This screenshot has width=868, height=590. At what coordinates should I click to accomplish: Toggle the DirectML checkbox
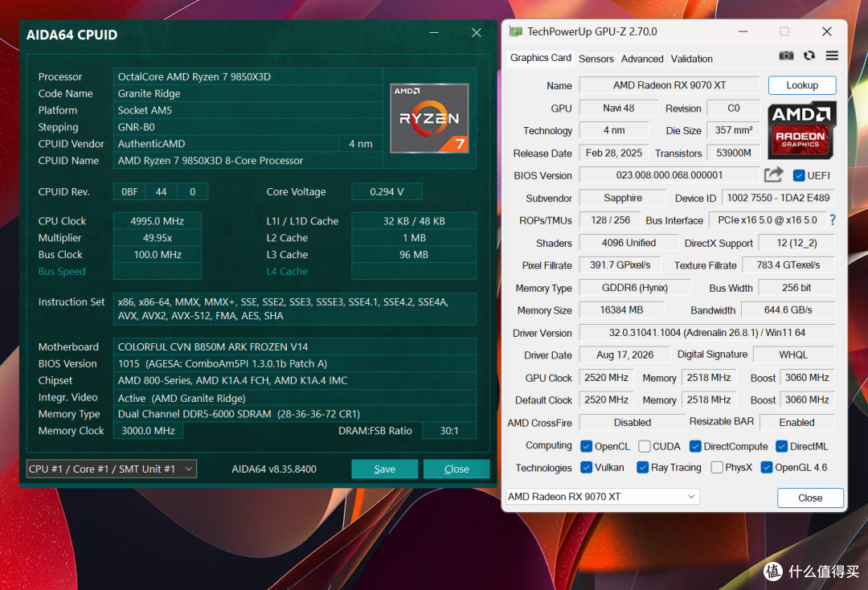click(782, 446)
